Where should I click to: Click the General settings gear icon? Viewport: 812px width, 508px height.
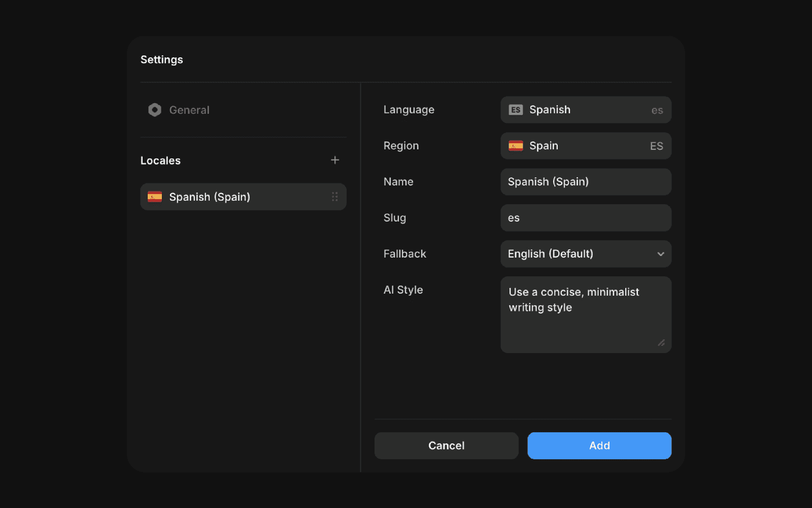(x=154, y=110)
